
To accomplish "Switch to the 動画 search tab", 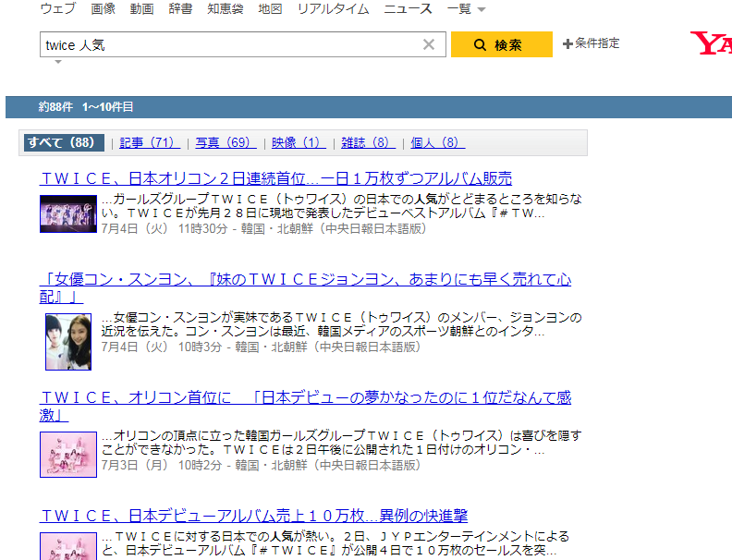I will (141, 9).
